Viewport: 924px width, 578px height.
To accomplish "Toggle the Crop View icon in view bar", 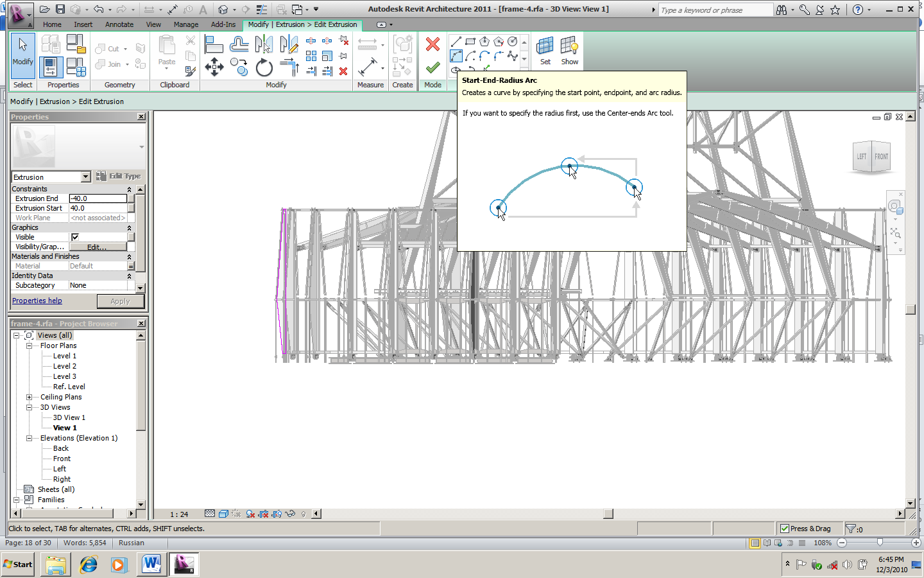I will pyautogui.click(x=262, y=514).
